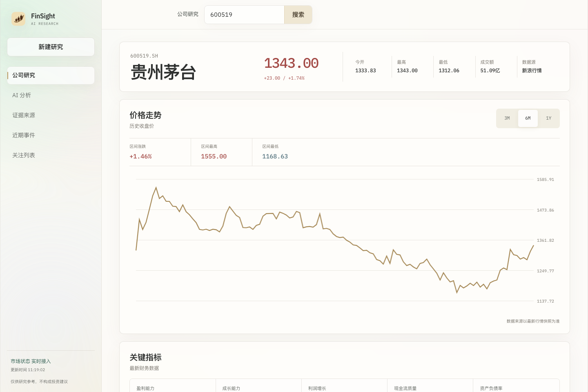Open 公司研究 in the sidebar

(x=51, y=76)
